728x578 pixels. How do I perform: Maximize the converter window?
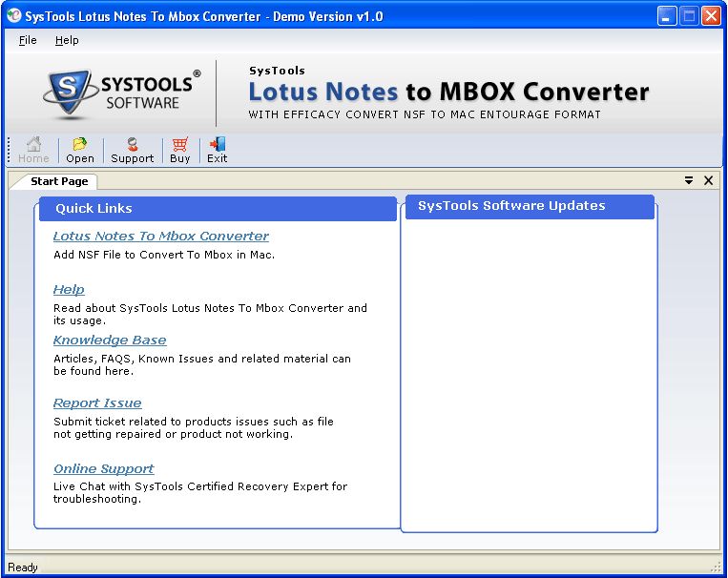click(689, 15)
